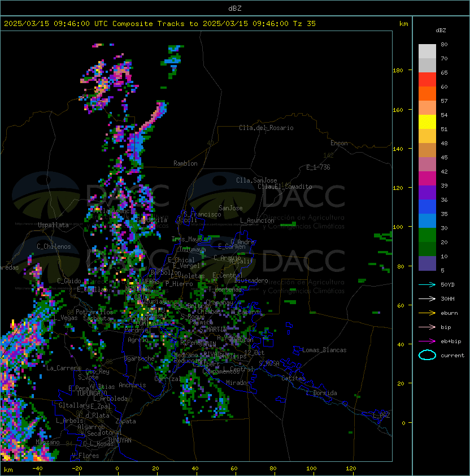Screen dimensions: 470x476
Task: Select the purple 36–39 dBZ legend swatch
Action: [x=427, y=193]
